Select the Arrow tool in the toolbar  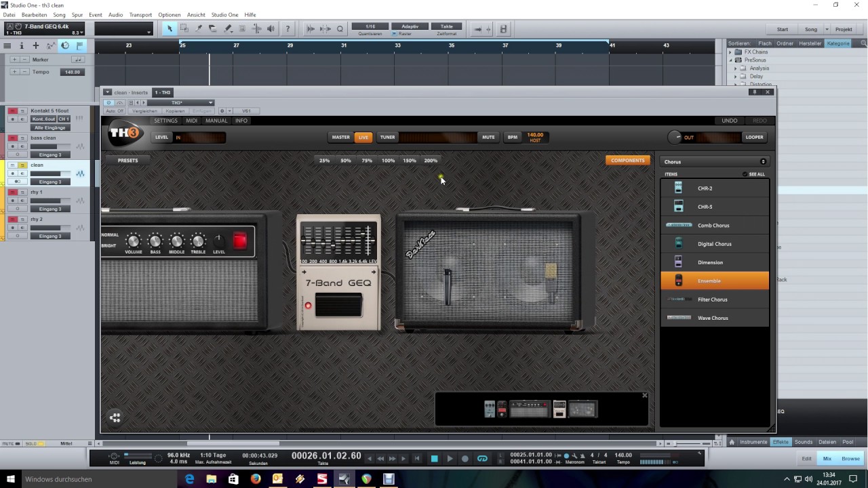(x=170, y=28)
